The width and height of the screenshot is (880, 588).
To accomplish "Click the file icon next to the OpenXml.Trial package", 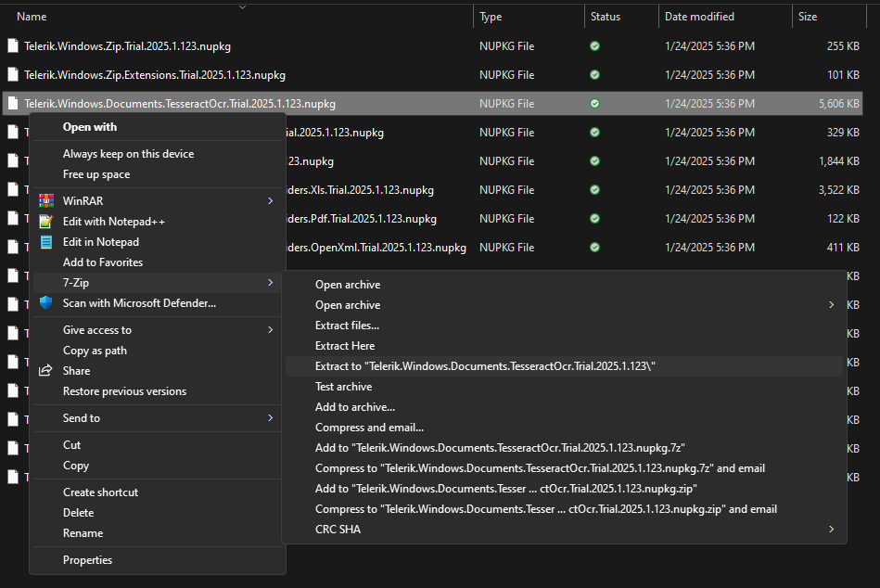I will (x=12, y=248).
